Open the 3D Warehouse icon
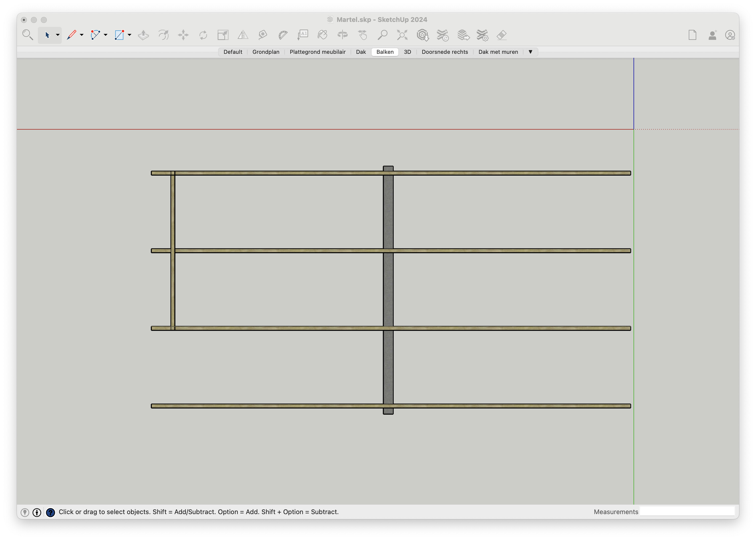 pos(423,35)
